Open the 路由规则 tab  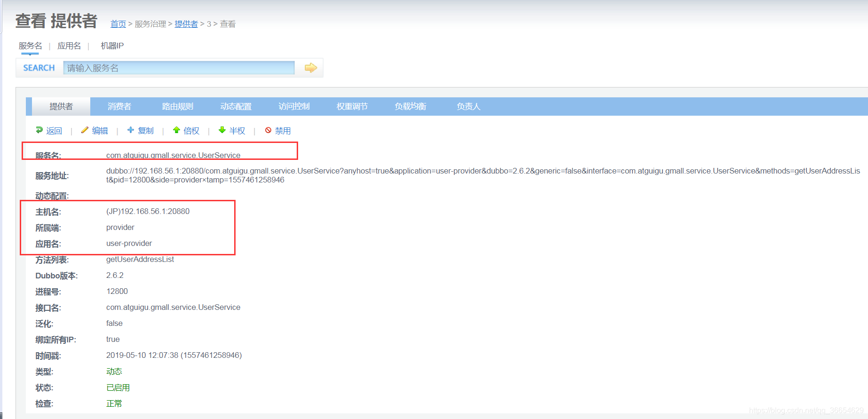tap(178, 106)
